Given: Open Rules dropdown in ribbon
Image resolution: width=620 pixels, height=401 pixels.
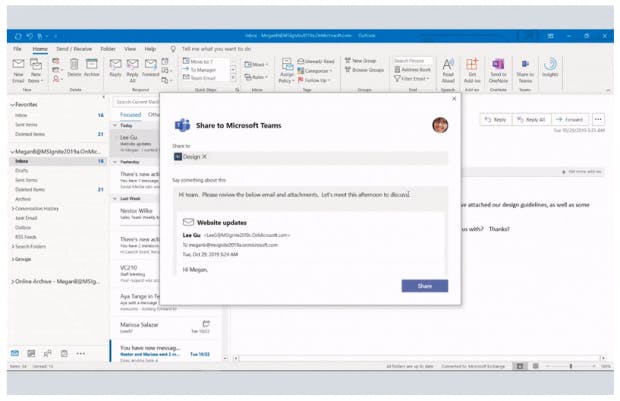Looking at the screenshot, I should (256, 77).
